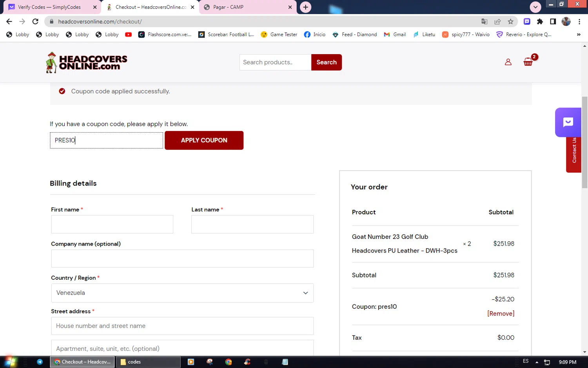Open the purple SimplyCodes chat widget
588x368 pixels.
[x=568, y=122]
